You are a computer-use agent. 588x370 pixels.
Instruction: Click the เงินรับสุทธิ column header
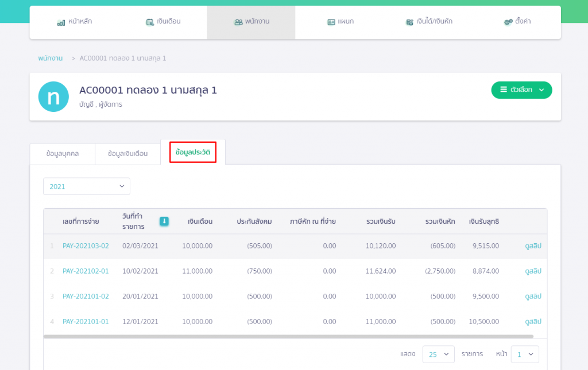point(483,221)
